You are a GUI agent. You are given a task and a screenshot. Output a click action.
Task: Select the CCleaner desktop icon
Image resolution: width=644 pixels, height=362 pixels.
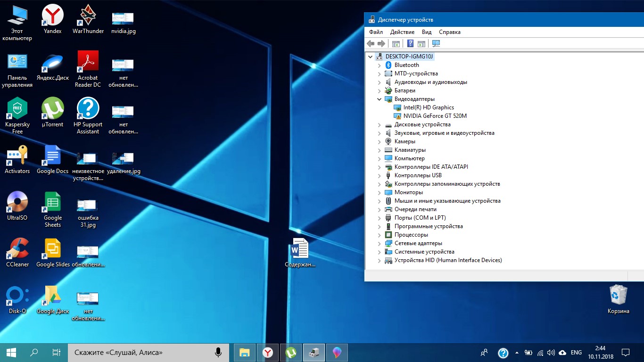[x=17, y=253]
